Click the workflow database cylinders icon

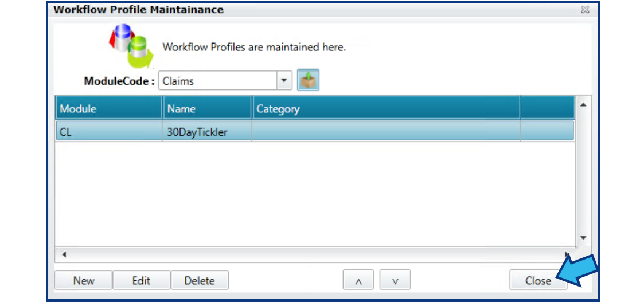[x=131, y=45]
